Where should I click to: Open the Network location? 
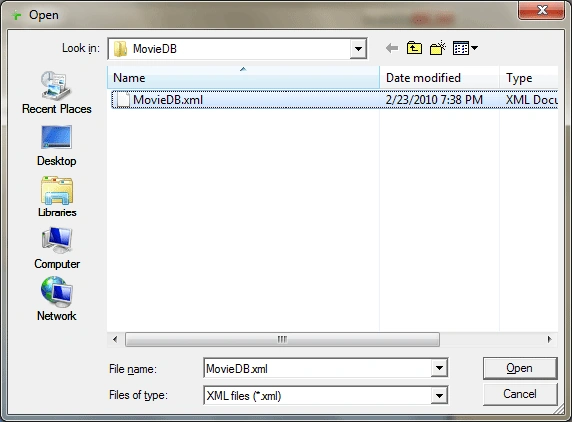coord(57,299)
